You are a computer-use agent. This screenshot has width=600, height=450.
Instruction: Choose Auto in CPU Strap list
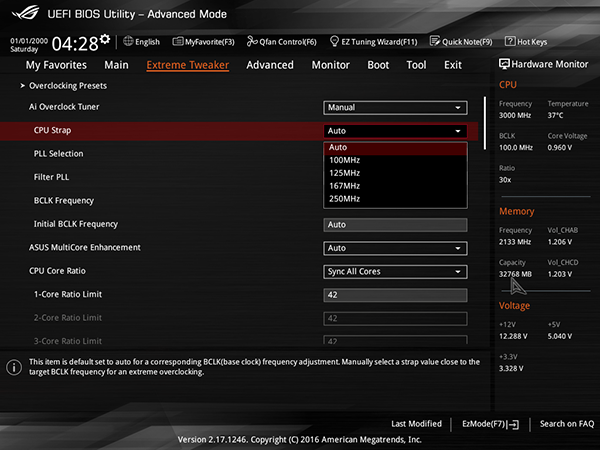tap(395, 147)
